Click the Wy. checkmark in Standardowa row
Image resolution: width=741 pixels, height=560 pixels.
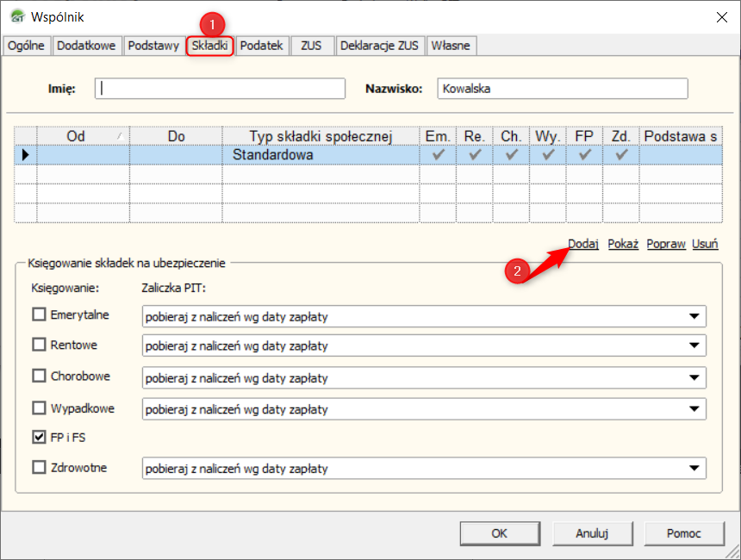548,154
